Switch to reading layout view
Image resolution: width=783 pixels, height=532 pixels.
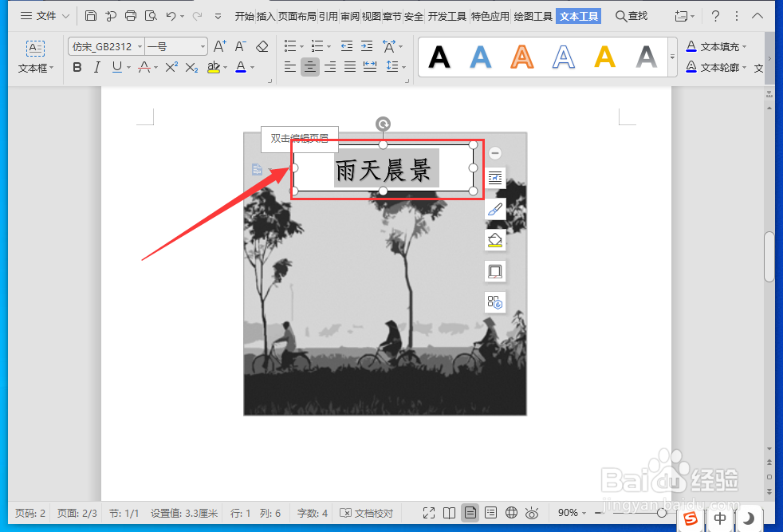450,513
